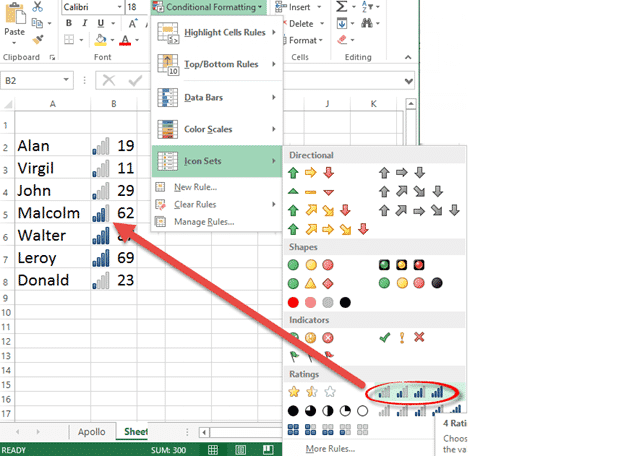Select the 5 Quarters pie icon set

pyautogui.click(x=327, y=410)
